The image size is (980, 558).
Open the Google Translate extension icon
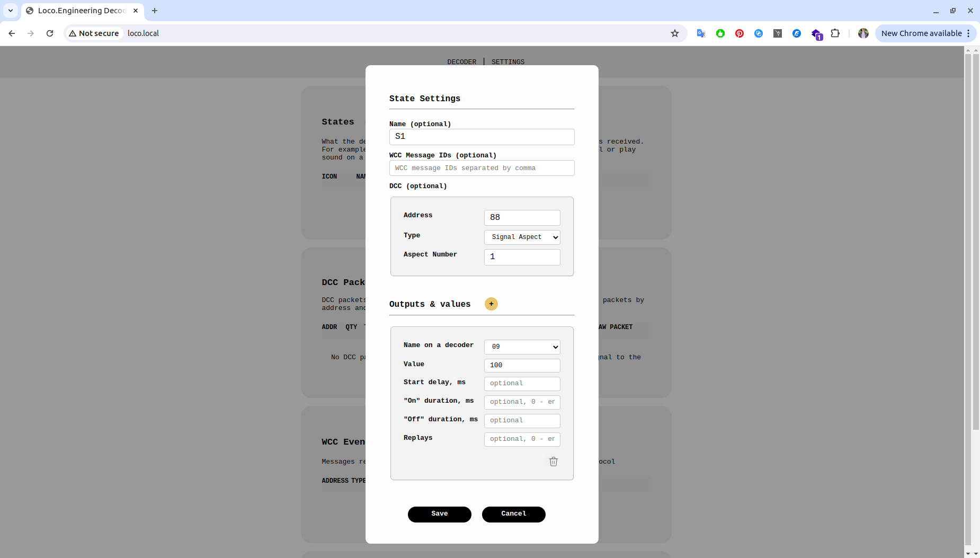(x=701, y=33)
